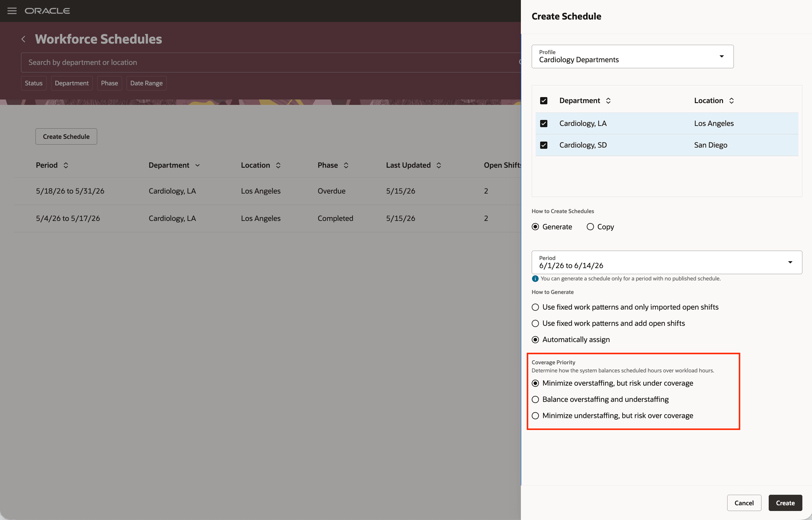Image resolution: width=812 pixels, height=520 pixels.
Task: Click the Open Shifts column header
Action: 502,165
